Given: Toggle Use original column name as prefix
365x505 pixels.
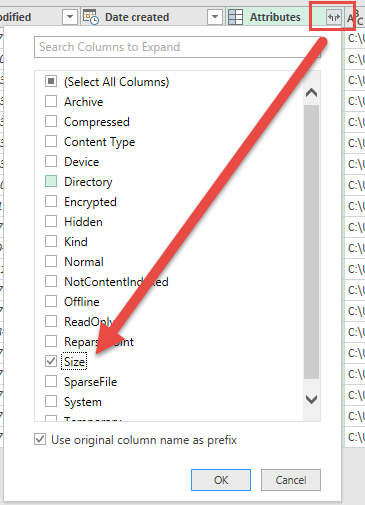Looking at the screenshot, I should [40, 439].
